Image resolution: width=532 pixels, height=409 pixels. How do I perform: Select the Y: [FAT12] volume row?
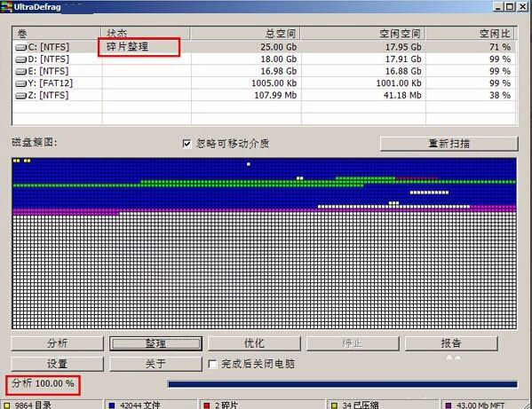(x=265, y=83)
